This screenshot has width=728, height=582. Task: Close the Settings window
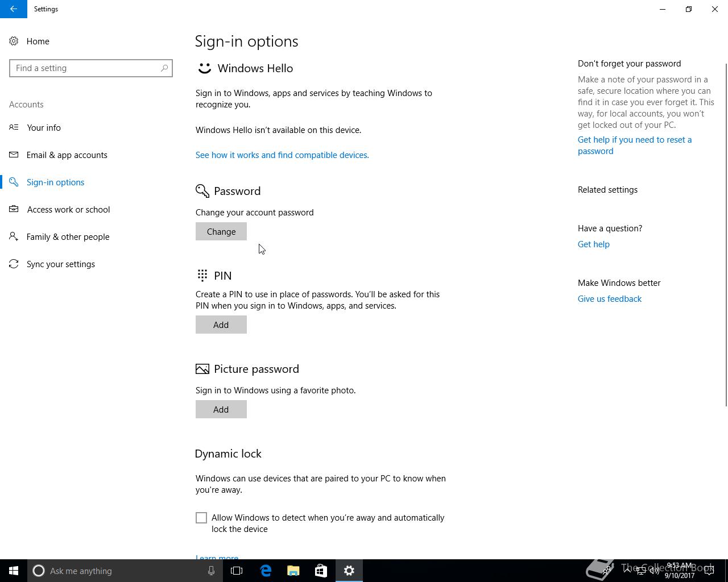(715, 9)
